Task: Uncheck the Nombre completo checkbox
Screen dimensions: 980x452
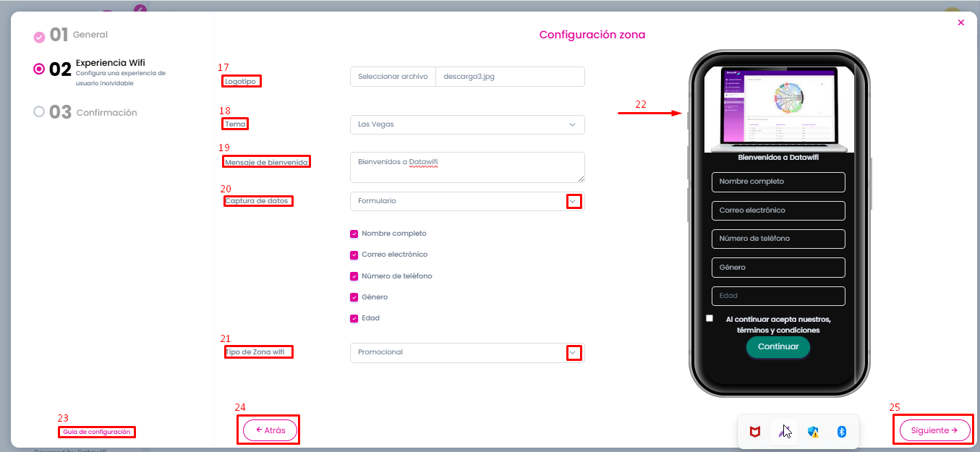Action: [354, 234]
